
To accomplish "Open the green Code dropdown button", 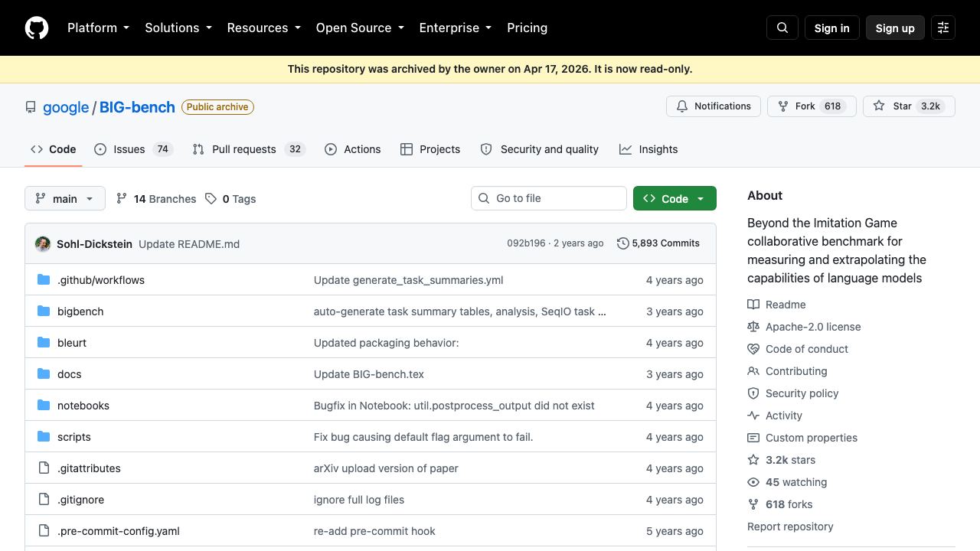I will (675, 198).
